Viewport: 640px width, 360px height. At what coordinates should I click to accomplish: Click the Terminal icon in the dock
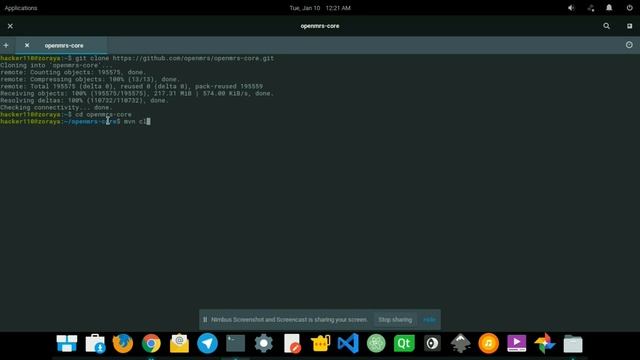click(236, 343)
